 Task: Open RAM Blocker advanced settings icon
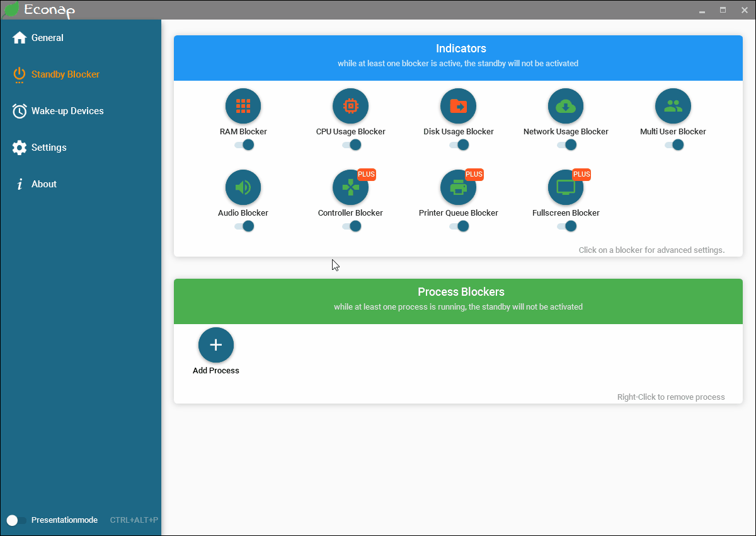pos(243,106)
